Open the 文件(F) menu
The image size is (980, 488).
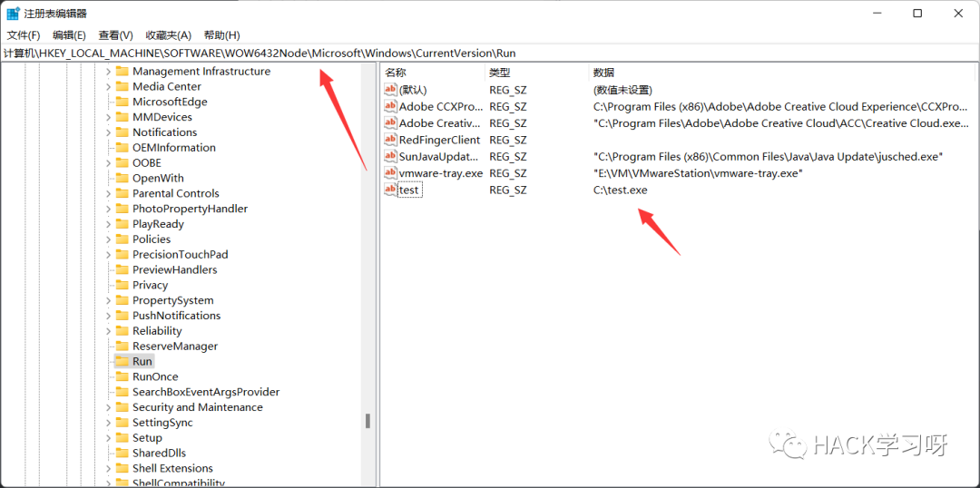click(24, 35)
